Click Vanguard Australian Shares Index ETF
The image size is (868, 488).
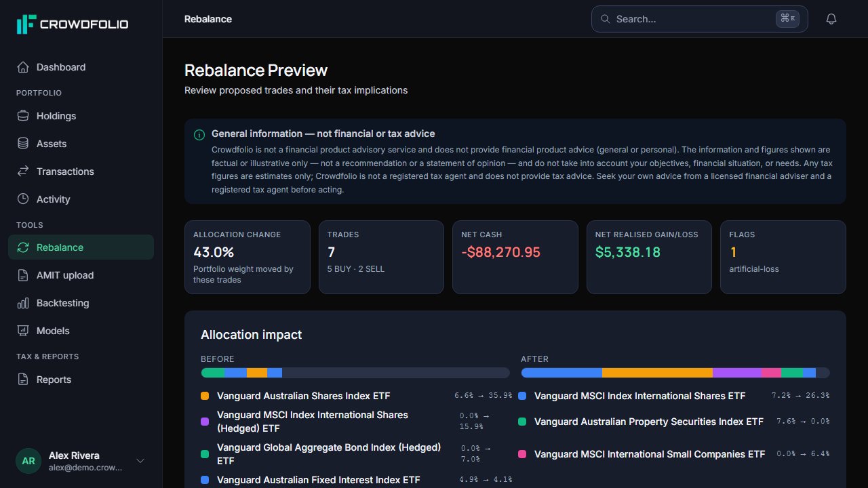[x=303, y=396]
